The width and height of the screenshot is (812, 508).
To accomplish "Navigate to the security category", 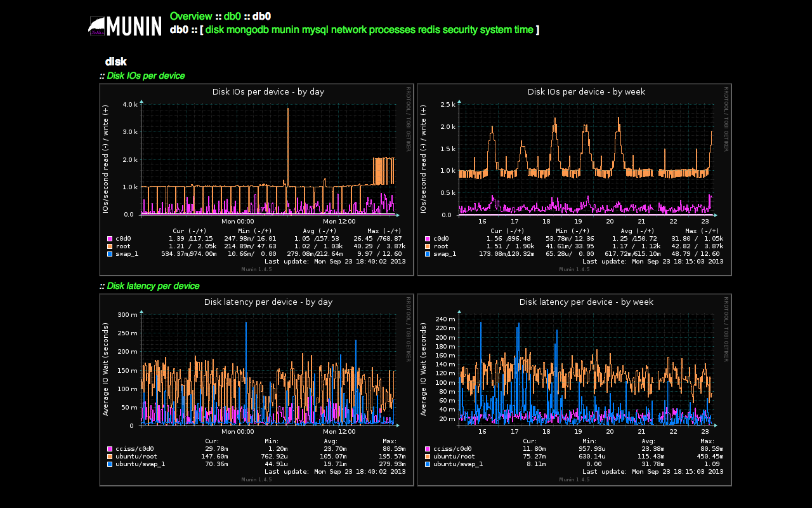I will point(459,30).
